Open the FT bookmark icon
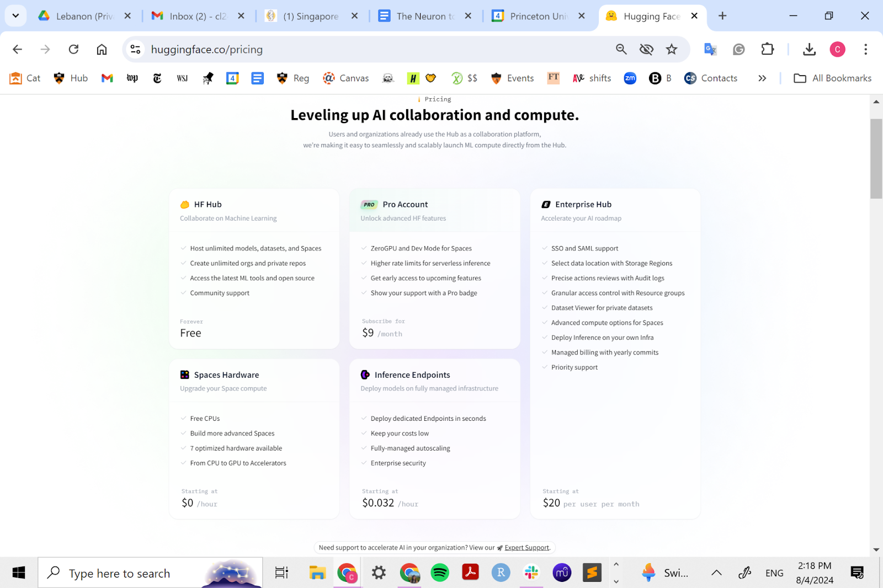 coord(553,78)
